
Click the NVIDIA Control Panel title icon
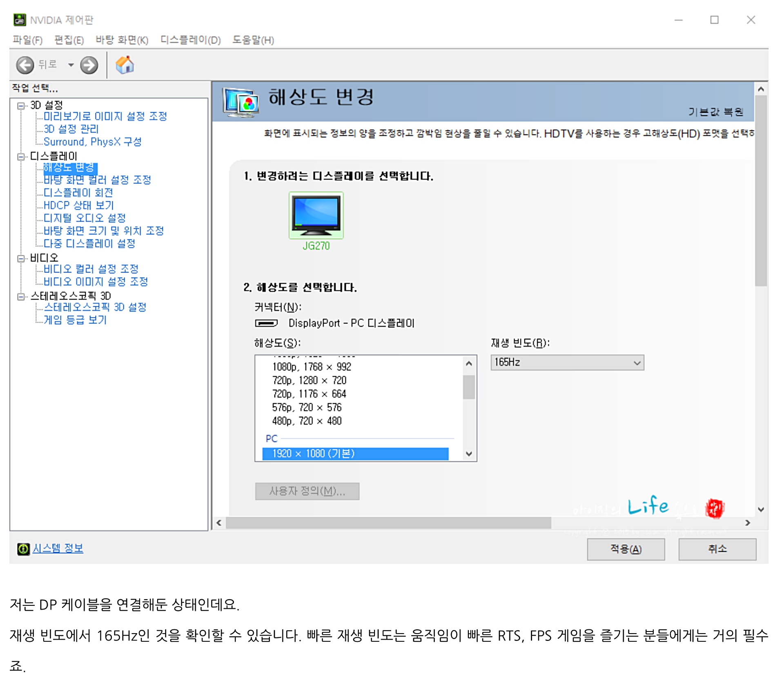pyautogui.click(x=19, y=20)
